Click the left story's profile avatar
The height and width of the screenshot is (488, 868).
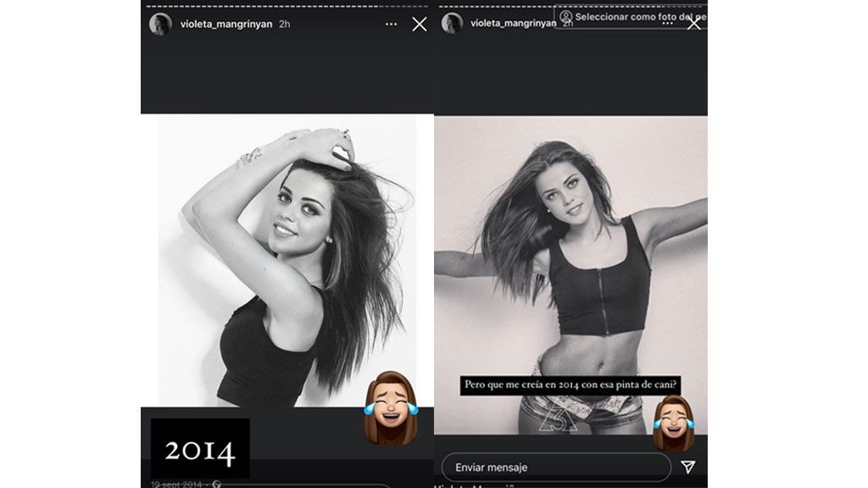(x=160, y=25)
